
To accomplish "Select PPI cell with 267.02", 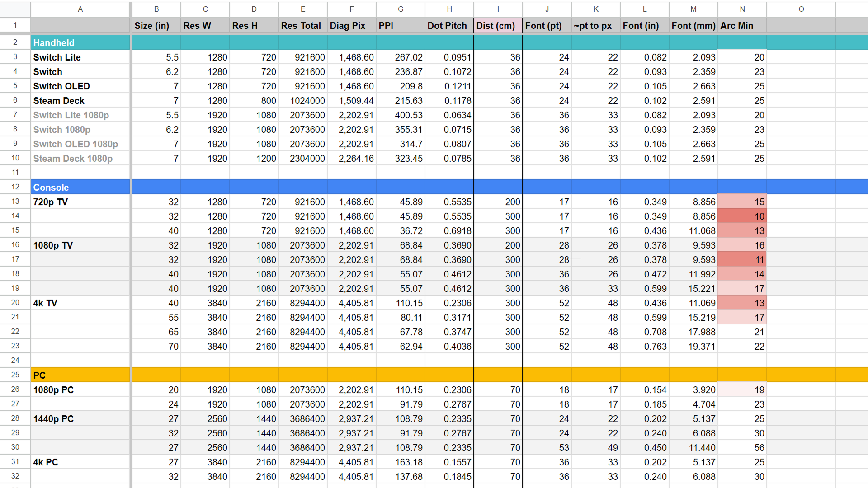I will 401,57.
